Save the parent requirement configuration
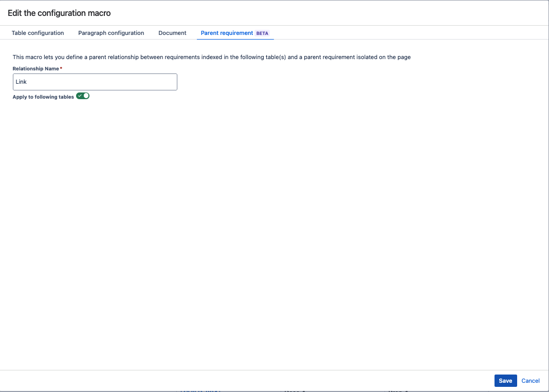The image size is (549, 392). 505,381
